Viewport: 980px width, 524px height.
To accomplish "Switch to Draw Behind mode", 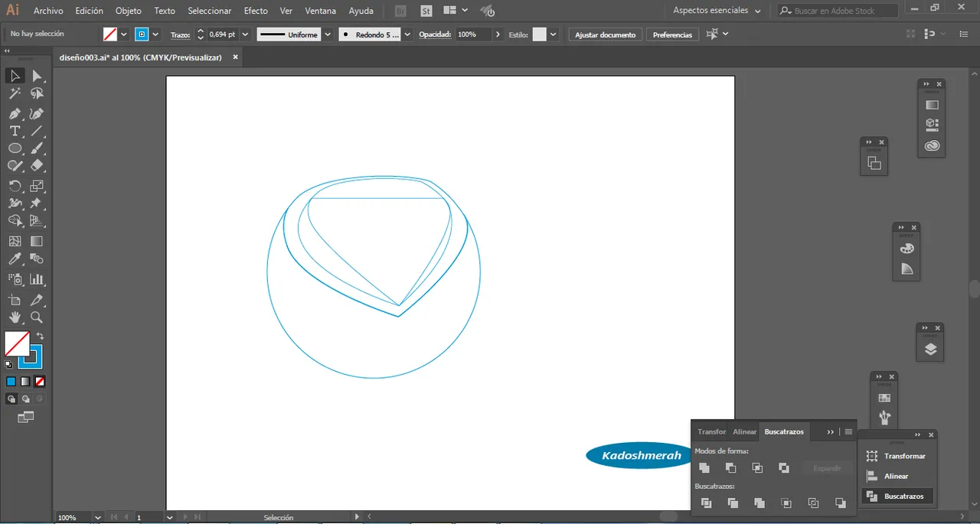I will point(25,399).
